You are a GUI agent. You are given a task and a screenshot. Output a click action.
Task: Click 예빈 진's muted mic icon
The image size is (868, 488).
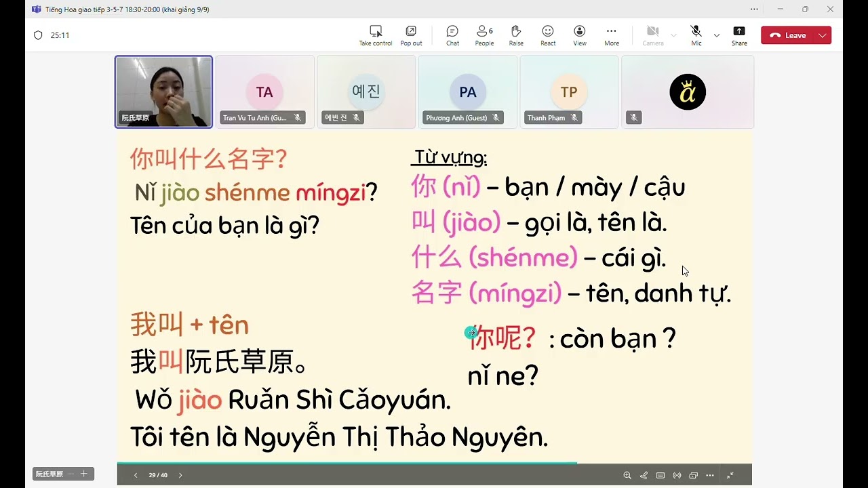[x=356, y=118]
